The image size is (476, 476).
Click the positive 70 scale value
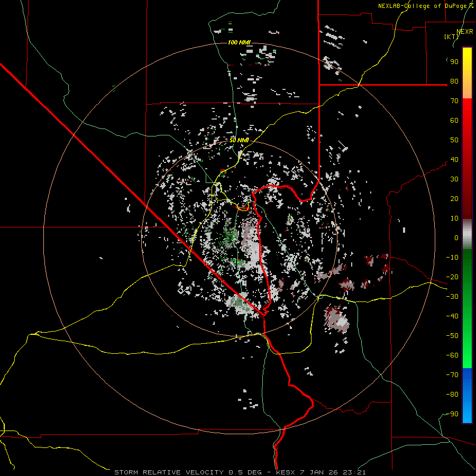click(454, 101)
